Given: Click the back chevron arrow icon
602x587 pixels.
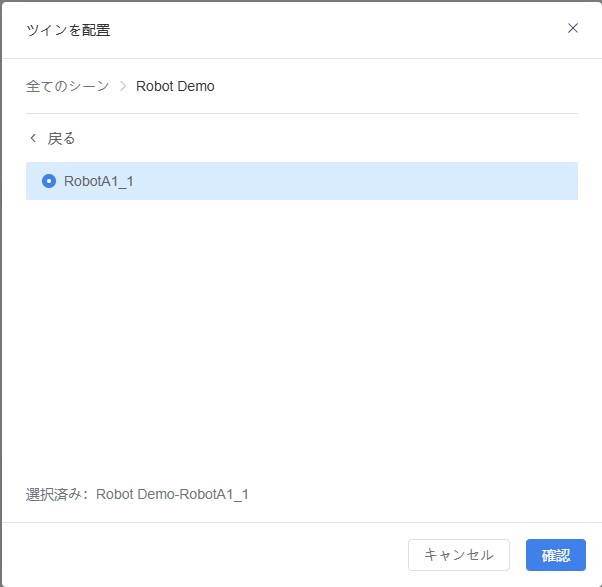Looking at the screenshot, I should pyautogui.click(x=33, y=138).
